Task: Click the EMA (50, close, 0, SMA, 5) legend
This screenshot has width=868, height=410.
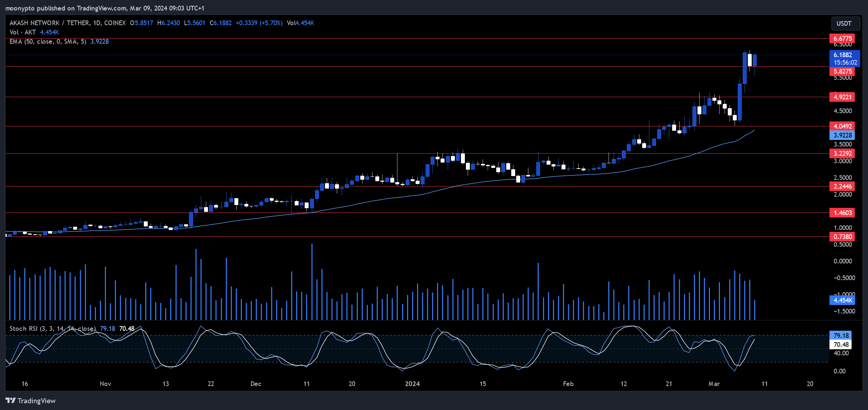Action: 48,41
